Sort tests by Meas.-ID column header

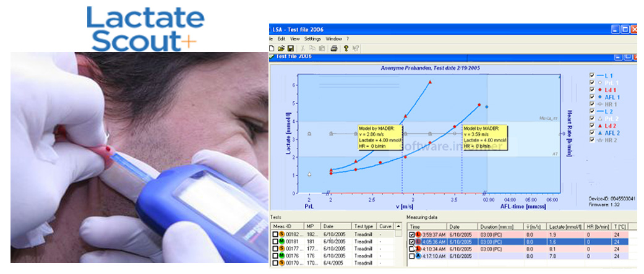coord(287,226)
